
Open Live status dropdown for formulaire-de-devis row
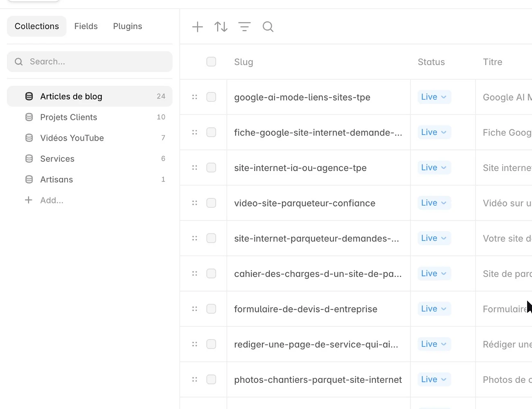434,309
